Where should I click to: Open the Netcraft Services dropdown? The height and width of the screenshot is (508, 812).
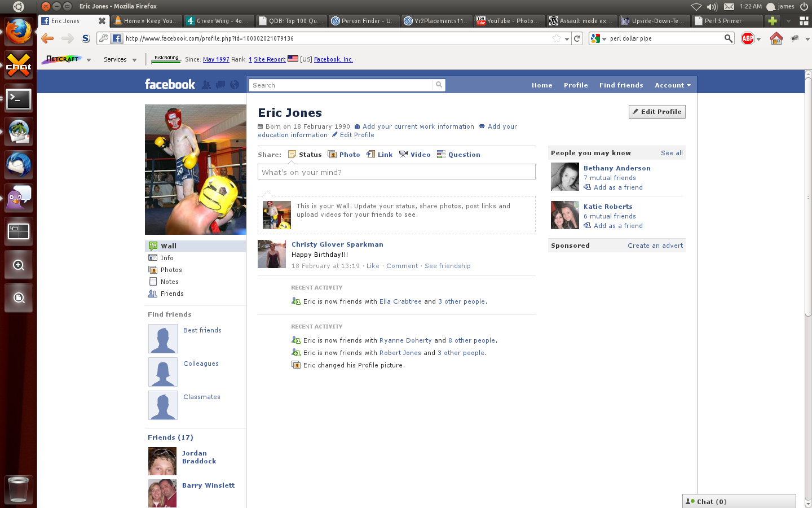click(x=120, y=59)
